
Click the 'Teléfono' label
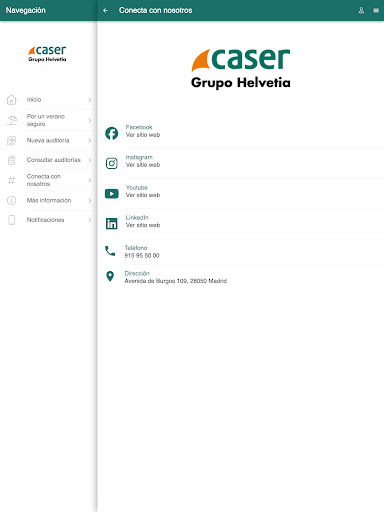click(x=136, y=248)
